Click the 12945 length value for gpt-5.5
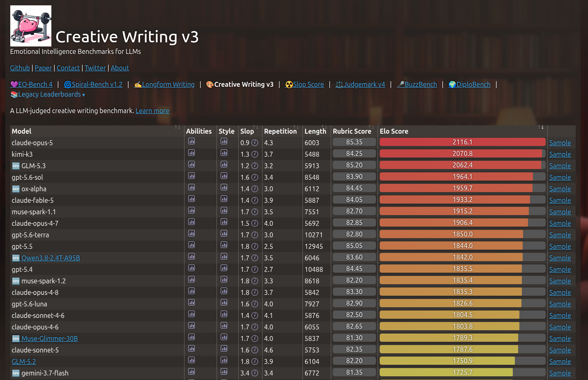This screenshot has width=588, height=380. [314, 246]
